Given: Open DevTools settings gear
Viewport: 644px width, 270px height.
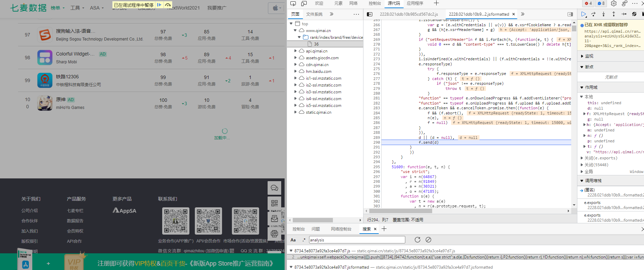Looking at the screenshot, I should [x=614, y=3].
